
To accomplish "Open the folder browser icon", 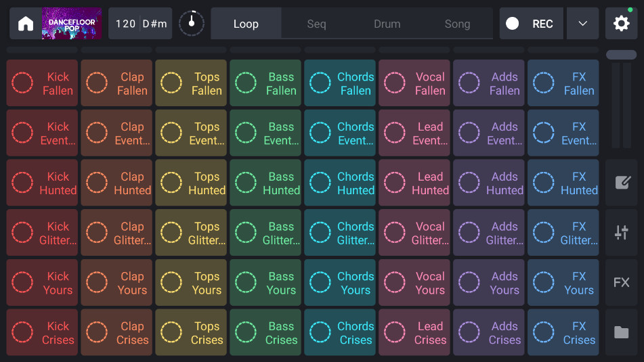I will [x=621, y=332].
